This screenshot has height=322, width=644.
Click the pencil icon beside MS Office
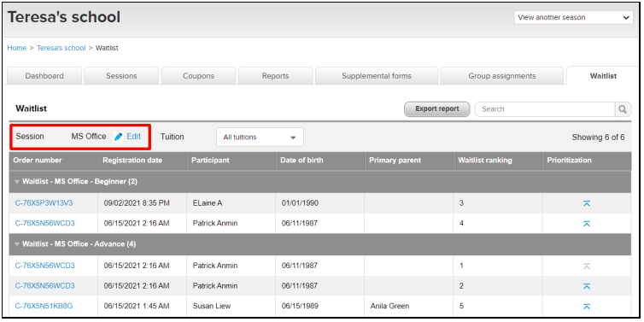tap(118, 137)
